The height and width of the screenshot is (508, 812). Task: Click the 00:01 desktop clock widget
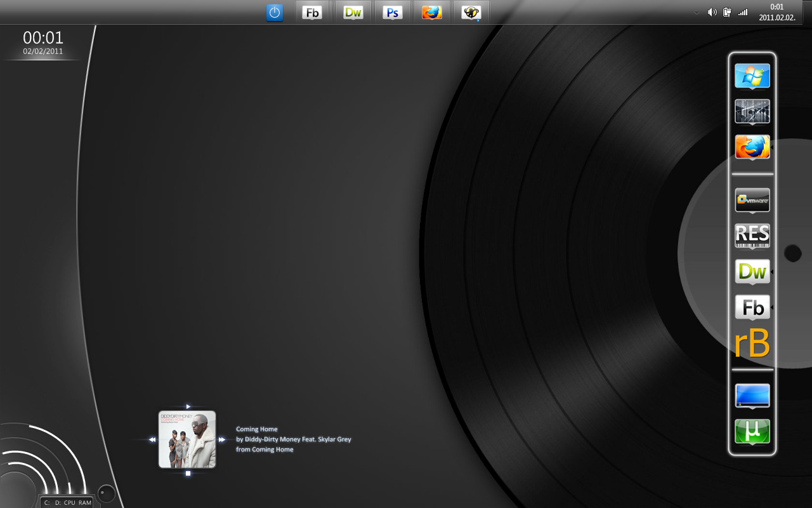[43, 37]
